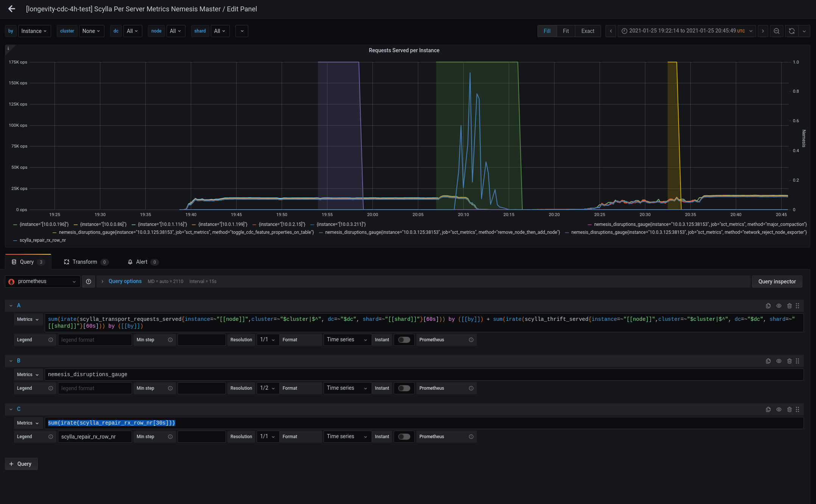This screenshot has width=816, height=504.
Task: Open Resolution dropdown for query B
Action: [268, 388]
